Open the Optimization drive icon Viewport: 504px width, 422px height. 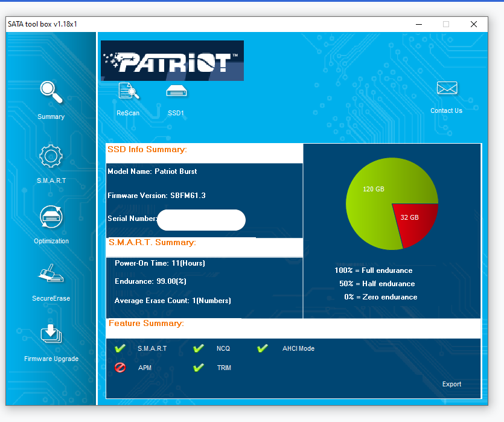click(51, 217)
